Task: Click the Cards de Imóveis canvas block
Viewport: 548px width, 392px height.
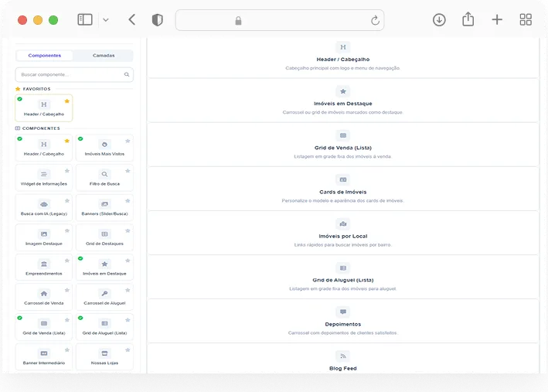Action: tap(343, 189)
